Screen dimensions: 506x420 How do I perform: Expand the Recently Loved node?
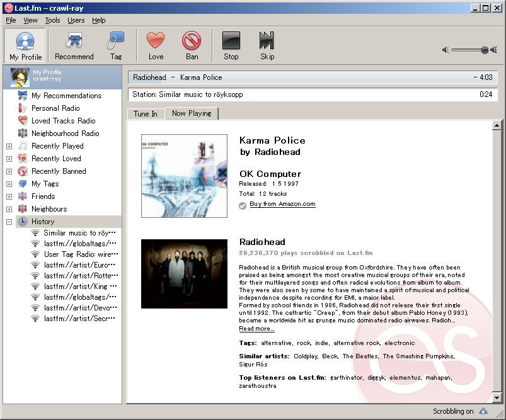[9, 159]
